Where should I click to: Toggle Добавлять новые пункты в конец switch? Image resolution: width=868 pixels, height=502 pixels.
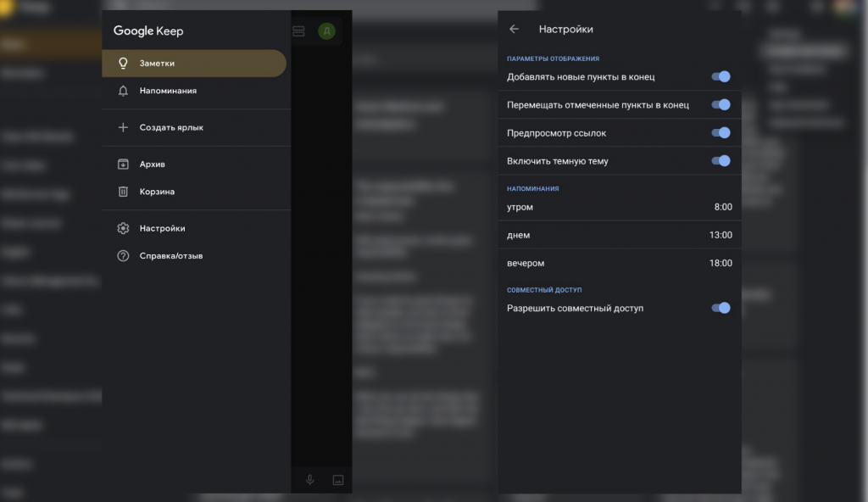point(721,76)
